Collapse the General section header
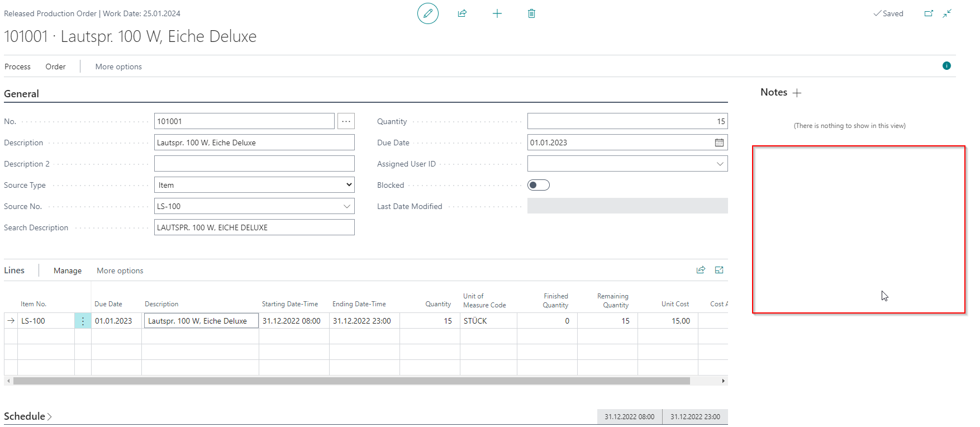 (21, 94)
